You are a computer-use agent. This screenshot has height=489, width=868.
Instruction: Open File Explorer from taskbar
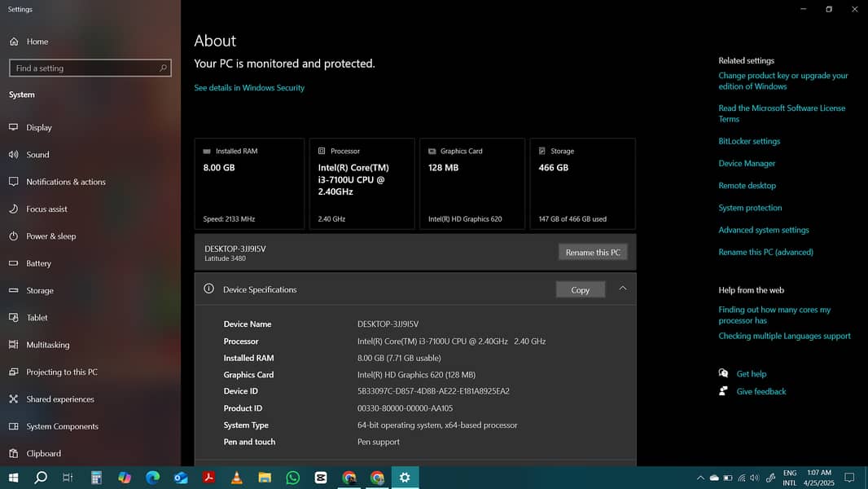pos(265,478)
